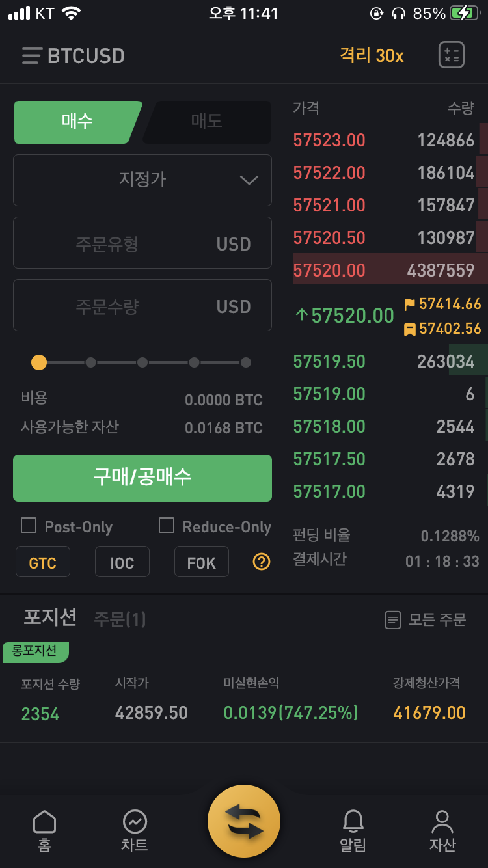
Task: Focus the 주문수량 USD input field
Action: pyautogui.click(x=142, y=305)
